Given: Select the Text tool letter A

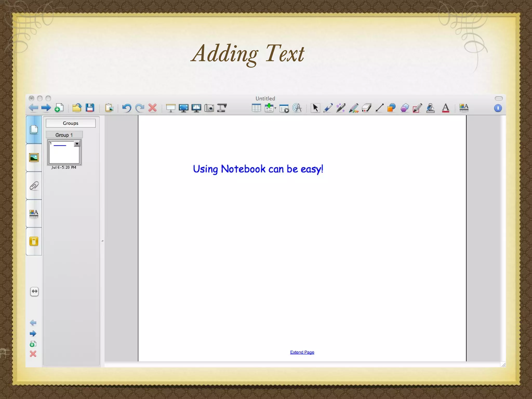Looking at the screenshot, I should pyautogui.click(x=445, y=108).
